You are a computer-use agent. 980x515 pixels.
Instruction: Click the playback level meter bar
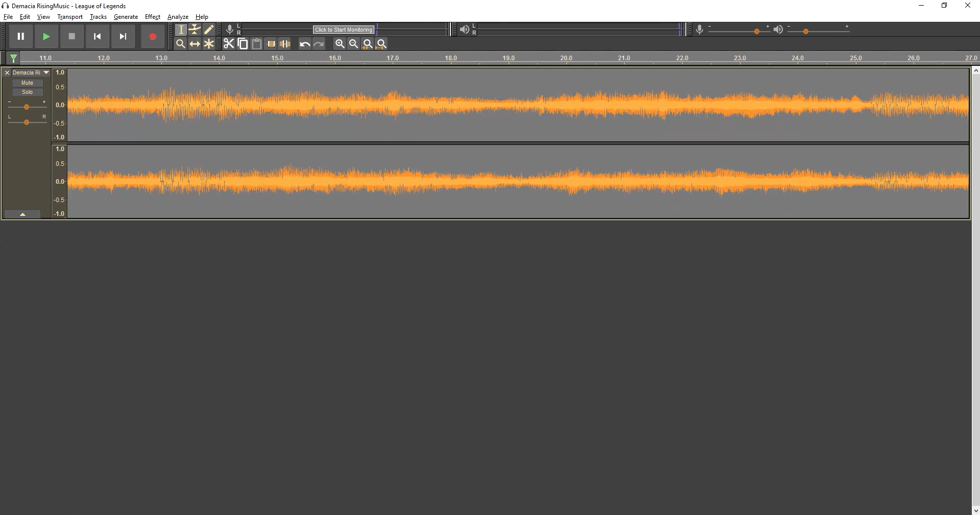pos(581,30)
